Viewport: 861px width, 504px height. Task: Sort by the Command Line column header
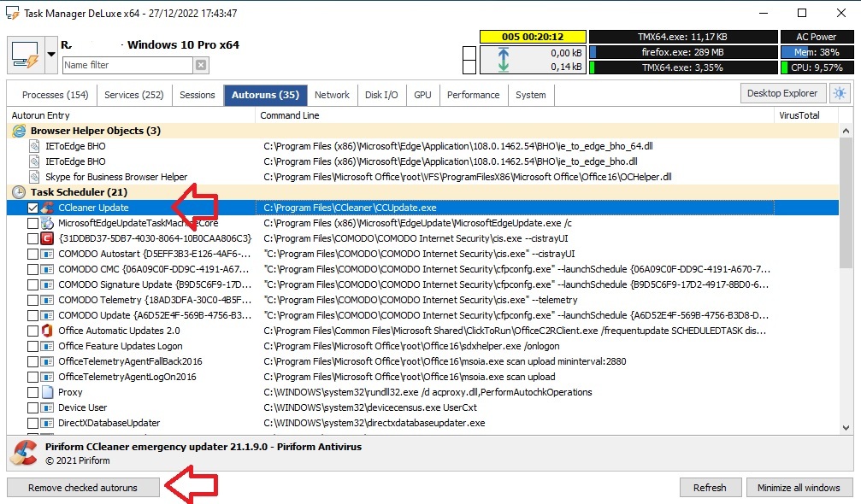tap(515, 115)
